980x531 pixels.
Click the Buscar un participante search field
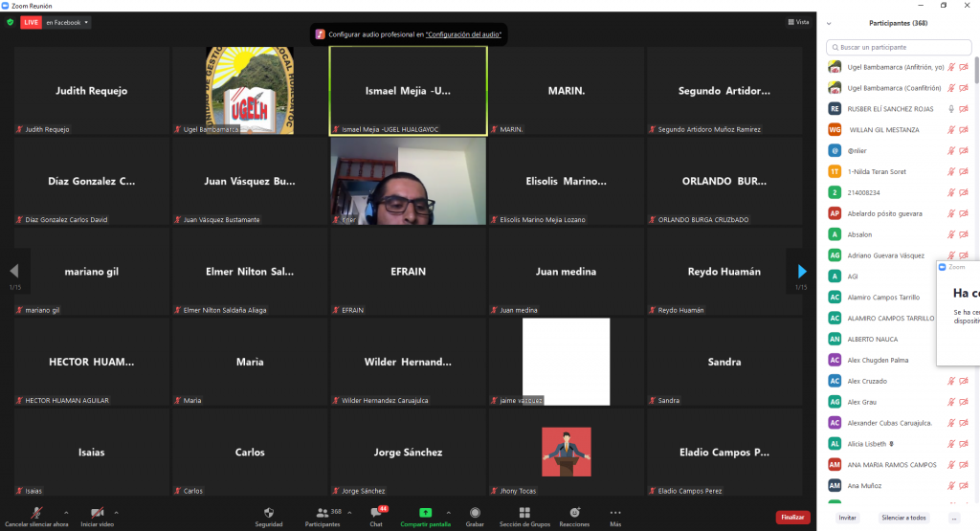[x=900, y=47]
